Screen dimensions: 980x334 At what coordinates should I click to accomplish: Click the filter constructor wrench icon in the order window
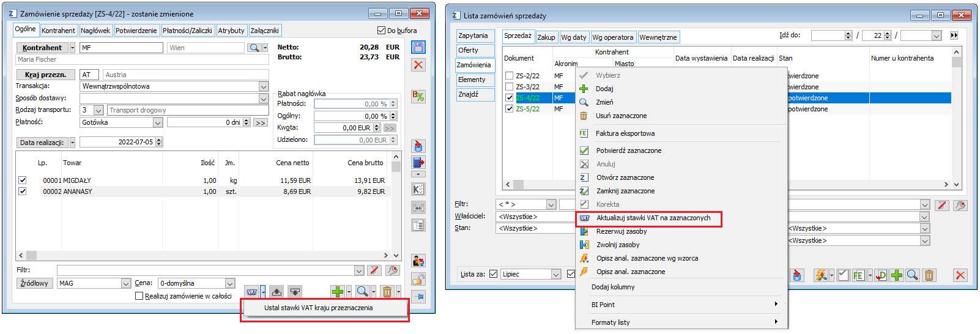point(393,270)
